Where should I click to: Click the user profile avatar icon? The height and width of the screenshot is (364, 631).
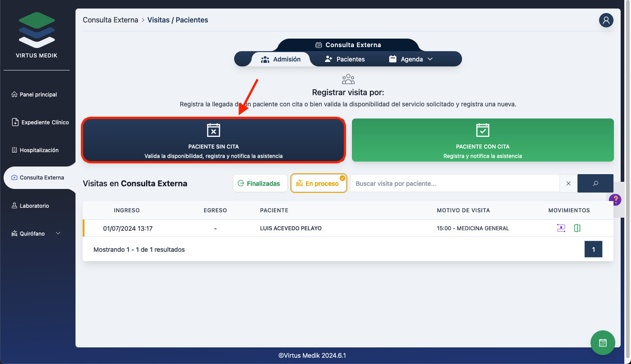(606, 20)
